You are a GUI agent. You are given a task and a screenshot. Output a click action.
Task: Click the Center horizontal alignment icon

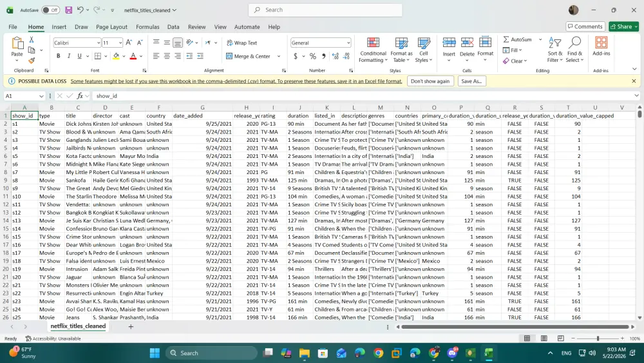(x=167, y=56)
